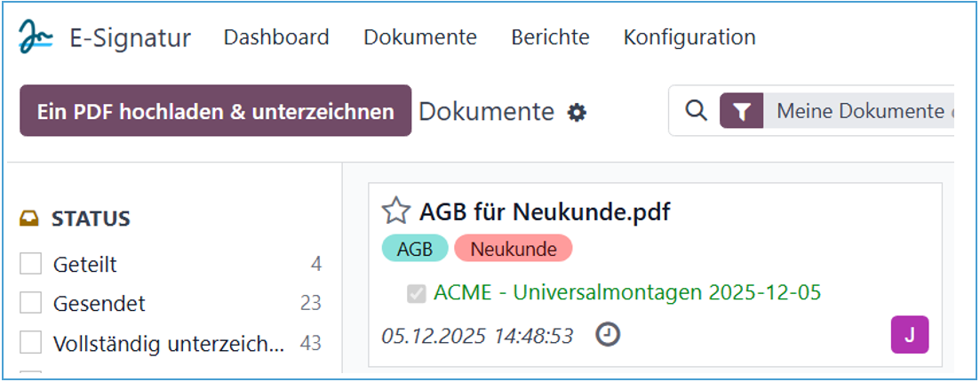Viewport: 980px width, 382px height.
Task: Open the Berichte menu
Action: pyautogui.click(x=550, y=37)
